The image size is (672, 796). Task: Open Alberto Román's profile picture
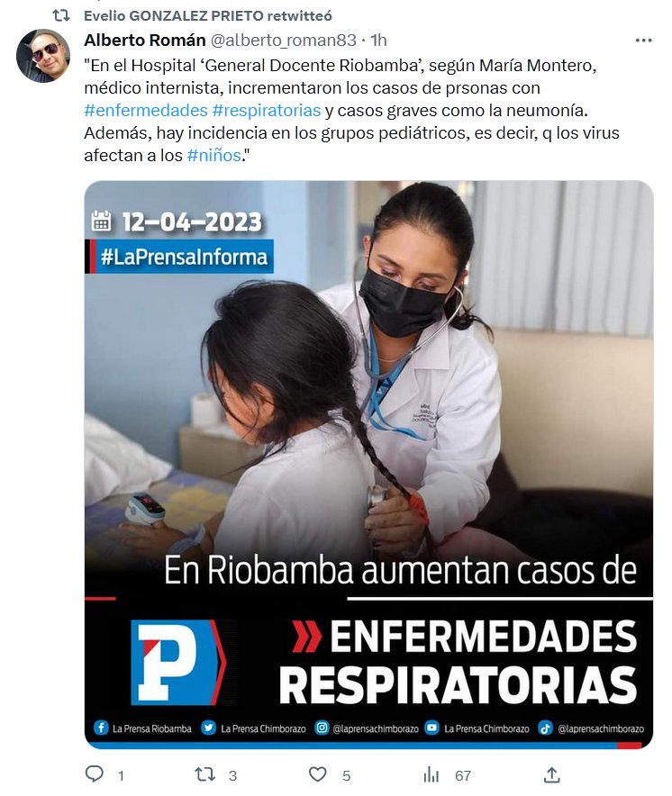(x=43, y=55)
